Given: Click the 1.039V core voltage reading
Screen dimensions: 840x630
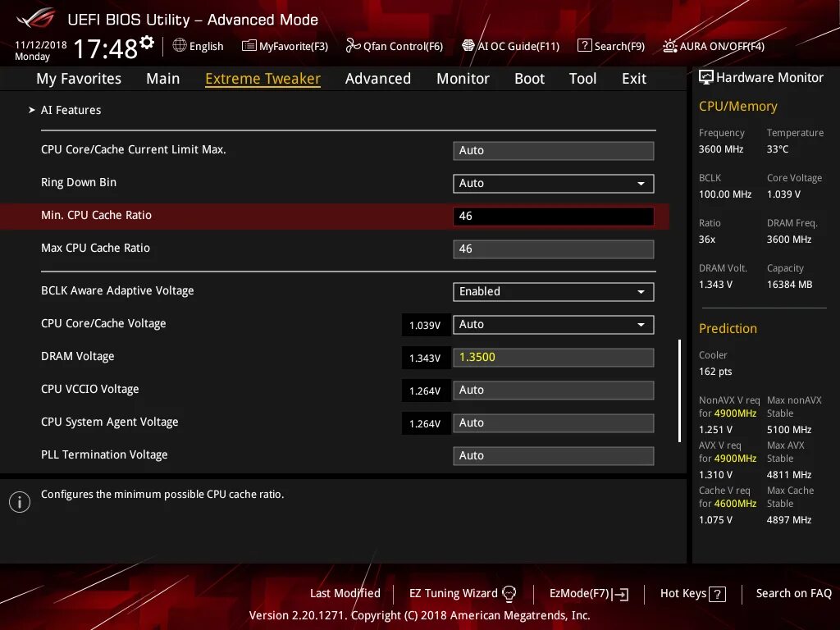Looking at the screenshot, I should (x=425, y=325).
